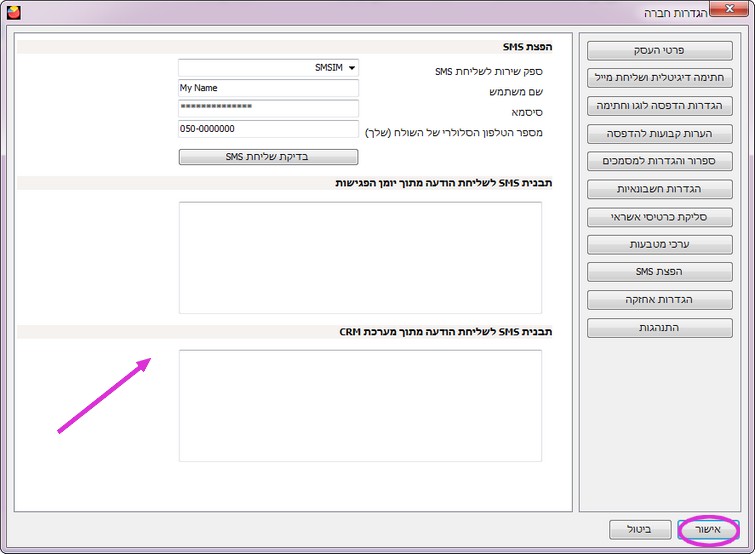Select the הפצת SMS section button
755x554 pixels.
pyautogui.click(x=659, y=272)
